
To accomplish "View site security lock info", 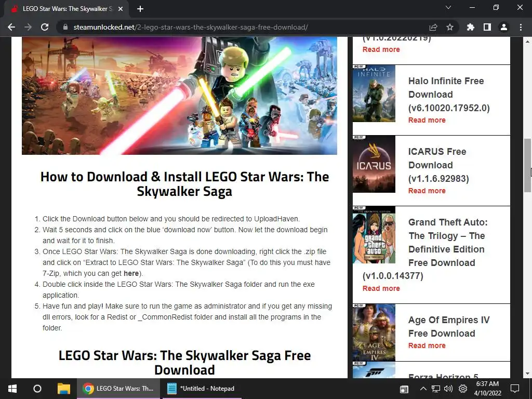I will (65, 27).
